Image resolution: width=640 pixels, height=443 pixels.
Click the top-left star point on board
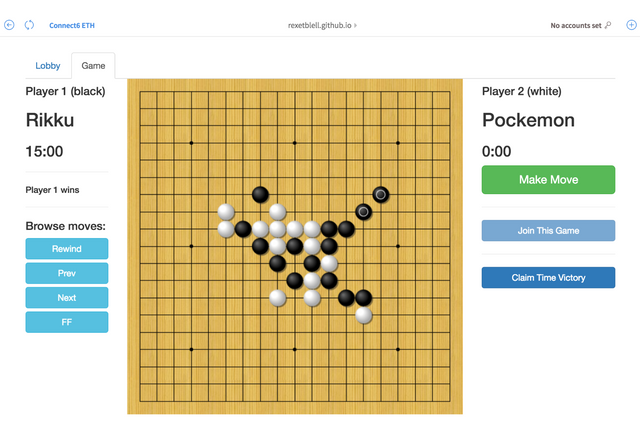click(191, 143)
